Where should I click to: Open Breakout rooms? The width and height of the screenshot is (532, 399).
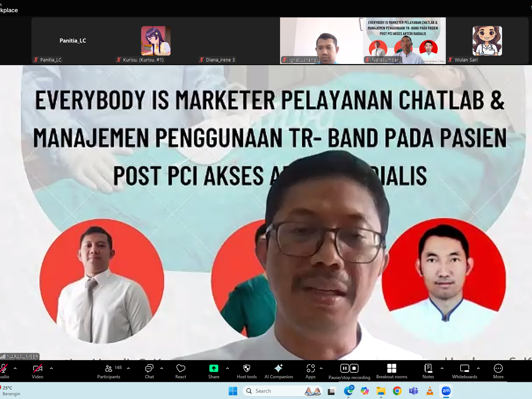pyautogui.click(x=391, y=371)
